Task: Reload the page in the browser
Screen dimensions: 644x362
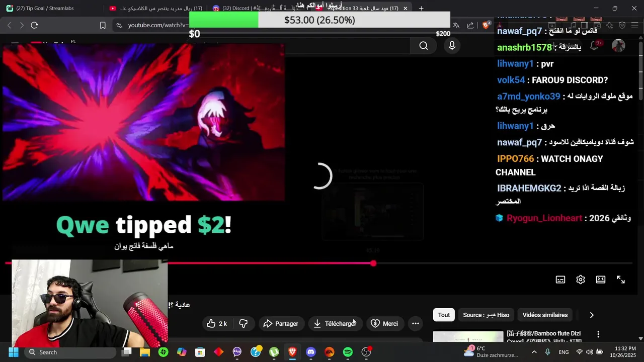Action: (34, 25)
